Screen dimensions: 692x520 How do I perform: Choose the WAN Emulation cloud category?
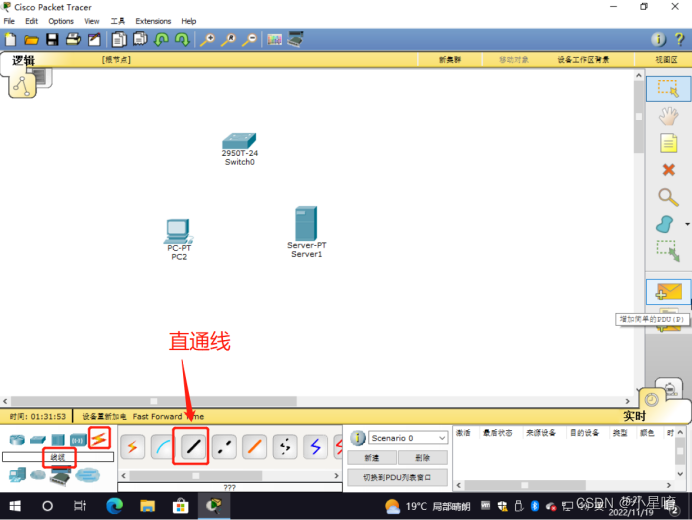coord(38,475)
